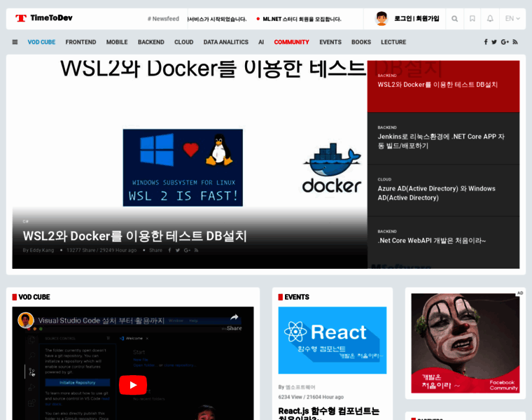This screenshot has width=532, height=420.
Task: Open the notifications bell icon
Action: coord(490,19)
